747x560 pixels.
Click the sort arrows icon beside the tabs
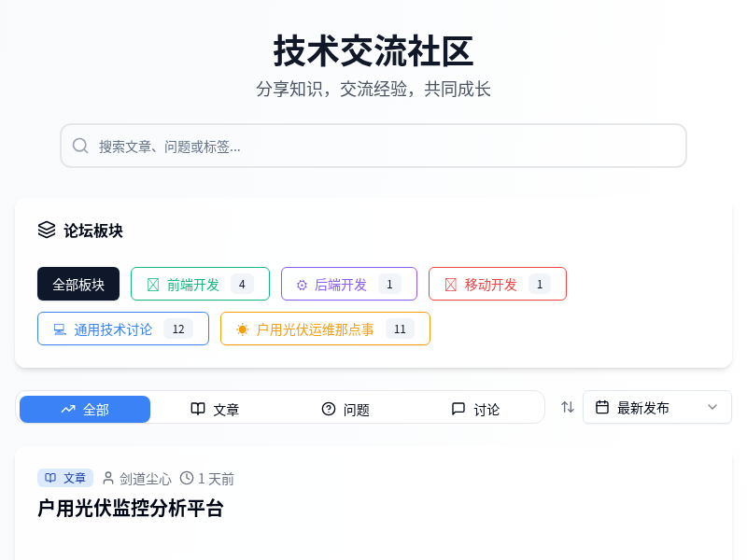pyautogui.click(x=567, y=406)
